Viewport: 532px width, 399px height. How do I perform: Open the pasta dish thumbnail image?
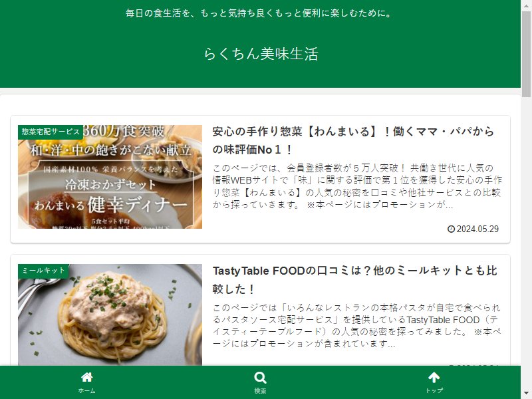click(x=110, y=315)
